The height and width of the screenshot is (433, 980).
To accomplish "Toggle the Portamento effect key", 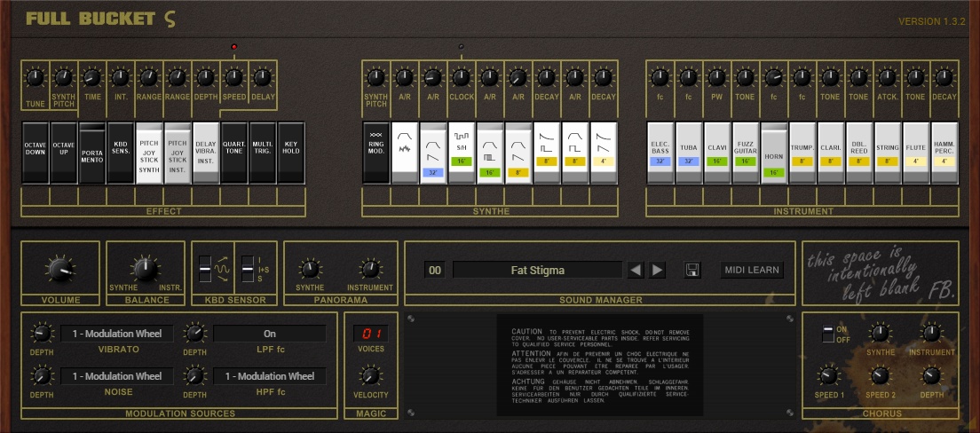I will [x=92, y=153].
